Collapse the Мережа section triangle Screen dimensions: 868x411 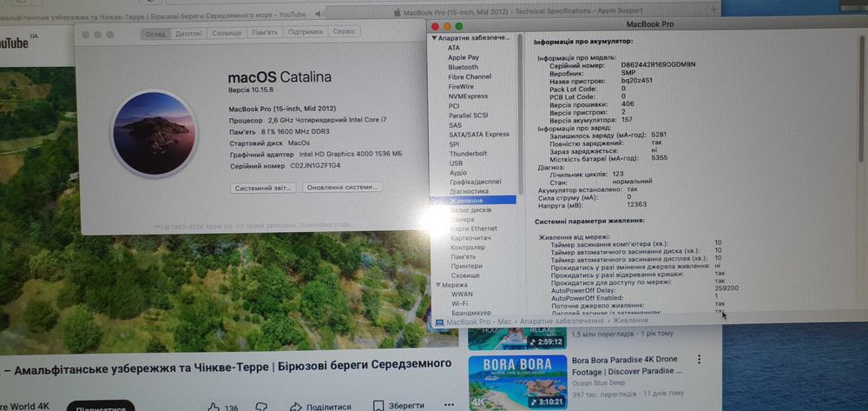(x=437, y=285)
